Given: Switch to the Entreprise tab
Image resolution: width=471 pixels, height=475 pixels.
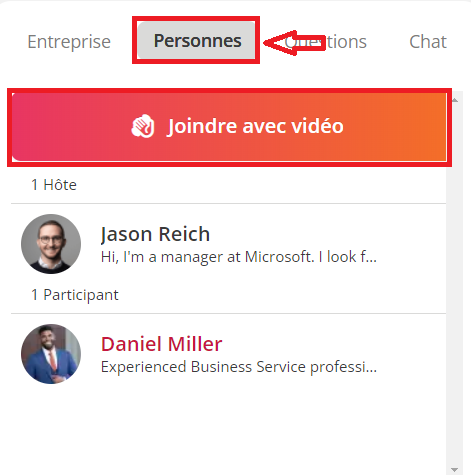Looking at the screenshot, I should [69, 42].
